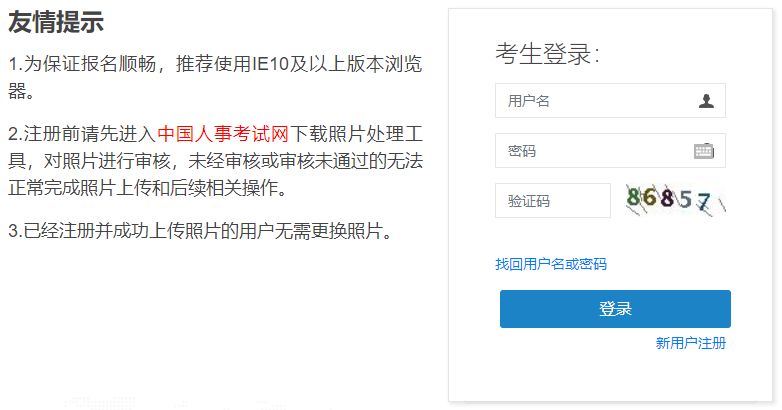Viewport: 782px width, 410px height.
Task: Click tip 2 paragraph about photo review
Action: (214, 161)
